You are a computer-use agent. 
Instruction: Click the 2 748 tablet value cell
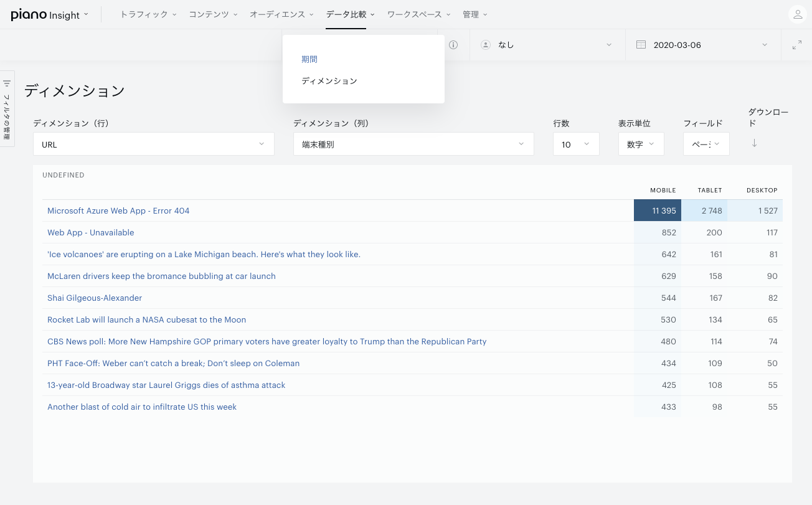704,210
